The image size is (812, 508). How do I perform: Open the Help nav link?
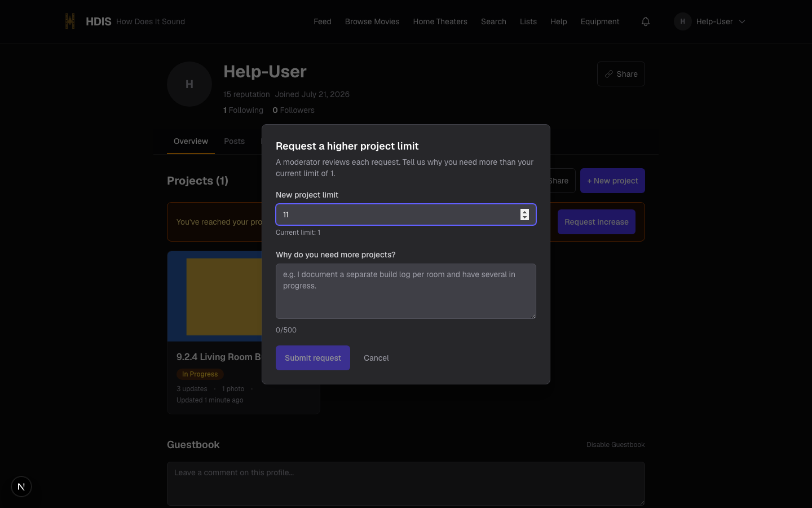pyautogui.click(x=559, y=21)
